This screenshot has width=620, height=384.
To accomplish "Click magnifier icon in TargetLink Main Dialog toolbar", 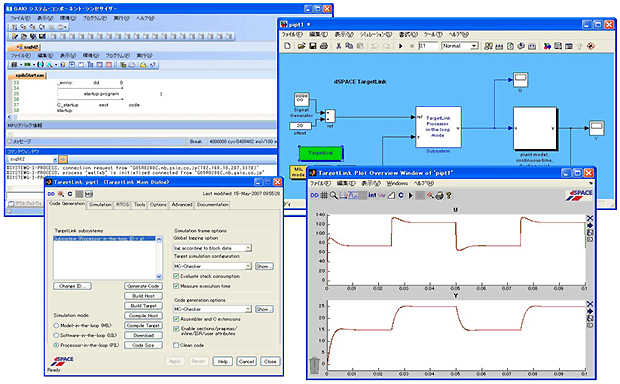I will pyautogui.click(x=60, y=194).
